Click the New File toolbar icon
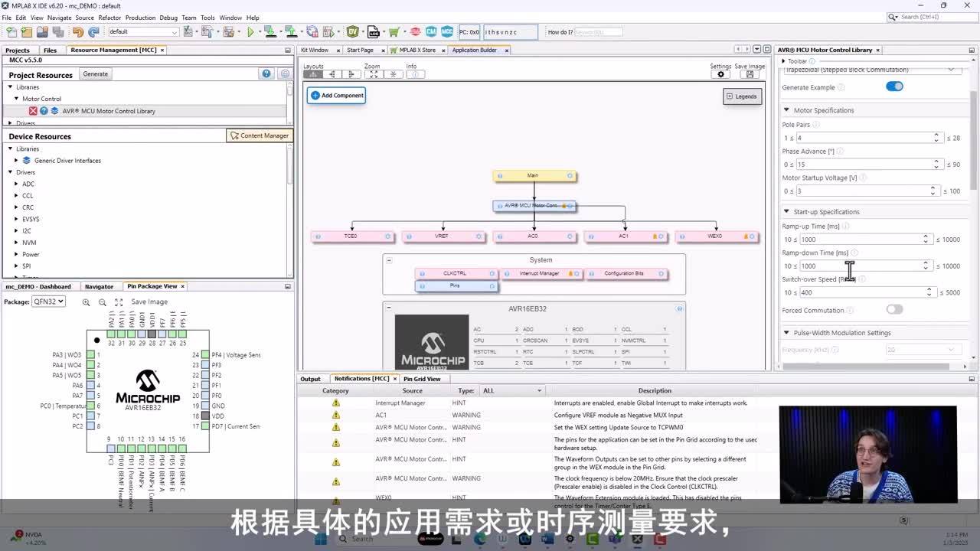Screen dimensions: 980x551 tap(11, 31)
